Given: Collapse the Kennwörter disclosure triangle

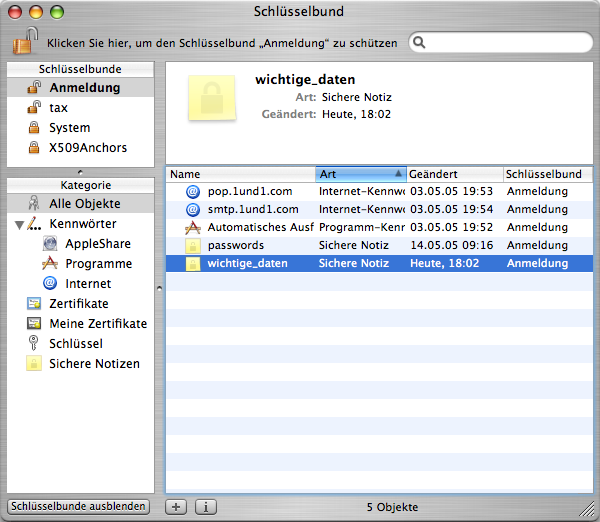Looking at the screenshot, I should pyautogui.click(x=20, y=224).
